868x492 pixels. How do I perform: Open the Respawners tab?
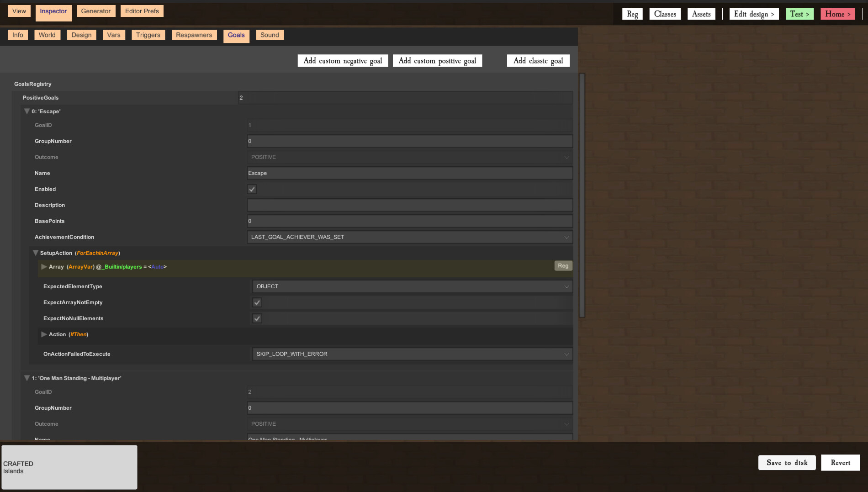click(x=194, y=35)
